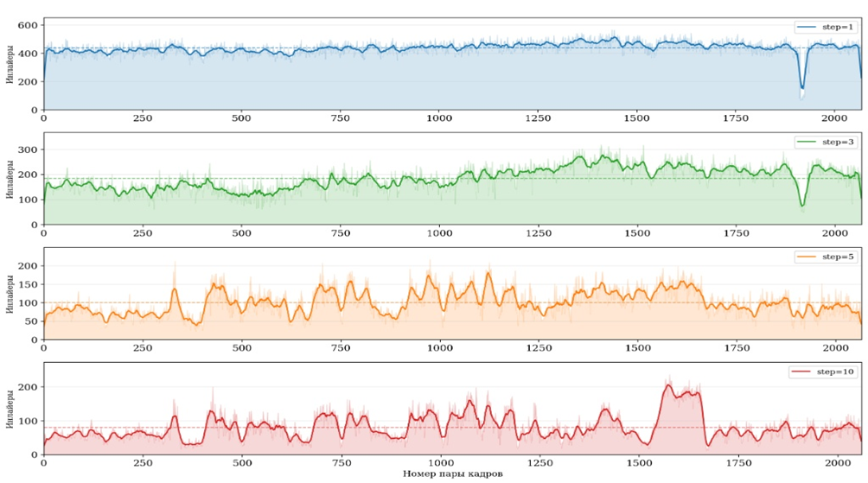Click blue line swatch in step=1 legend
This screenshot has height=483, width=868.
[x=806, y=27]
